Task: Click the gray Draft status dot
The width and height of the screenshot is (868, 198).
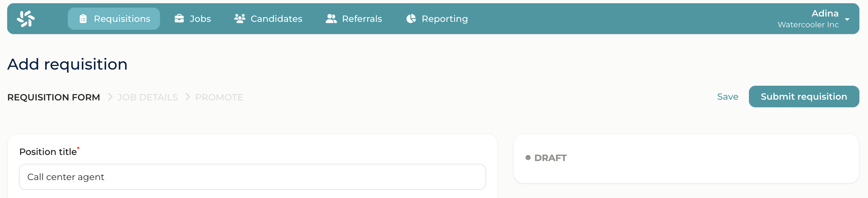Action: click(x=528, y=158)
